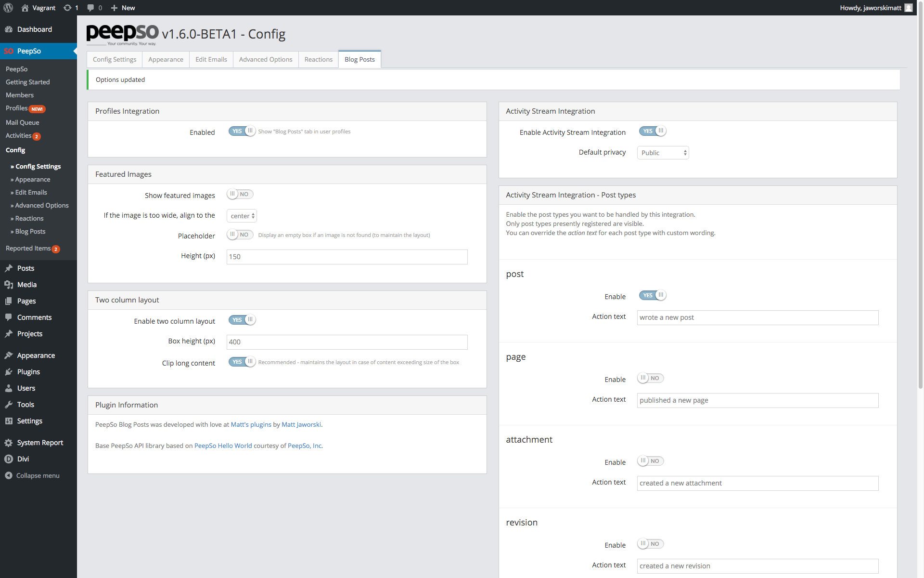Switch to the Reactions tab
The width and height of the screenshot is (924, 578).
tap(319, 59)
